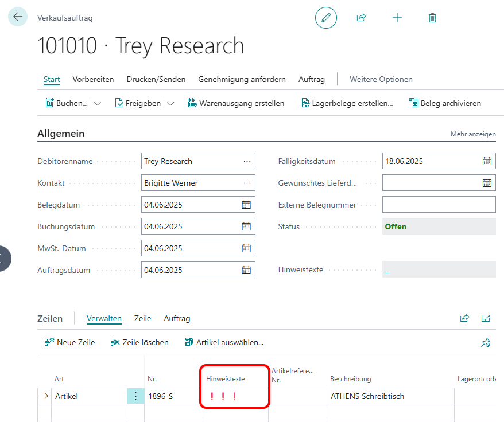
Task: Click the trash delete icon
Action: pos(433,18)
